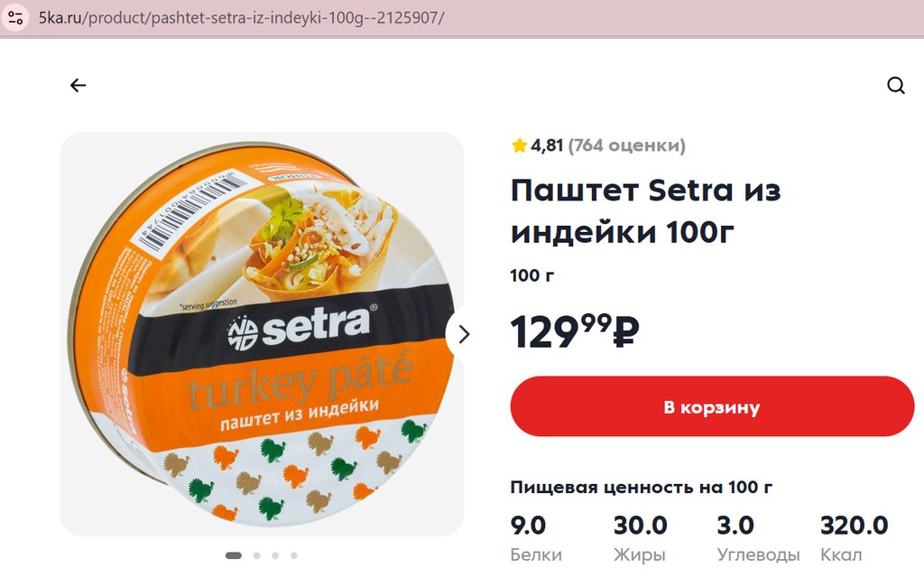
Task: Click the site settings icon in address bar
Action: click(x=15, y=18)
